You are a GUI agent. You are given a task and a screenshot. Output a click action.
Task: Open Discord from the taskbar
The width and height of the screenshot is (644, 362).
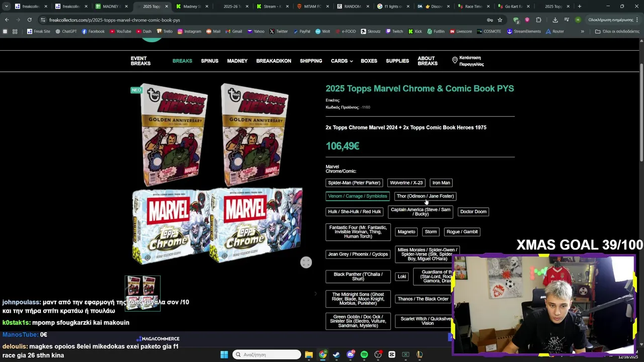click(x=351, y=354)
